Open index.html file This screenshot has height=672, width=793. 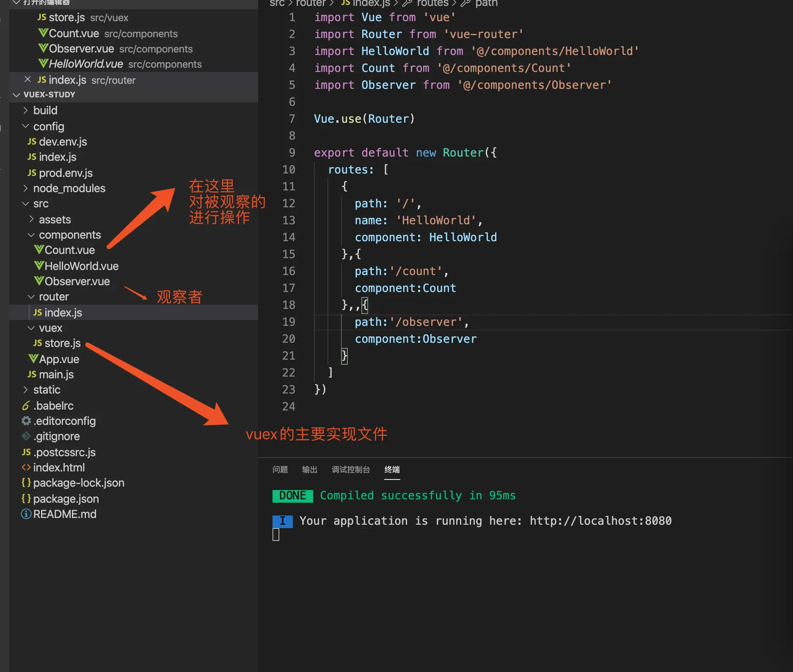tap(59, 468)
